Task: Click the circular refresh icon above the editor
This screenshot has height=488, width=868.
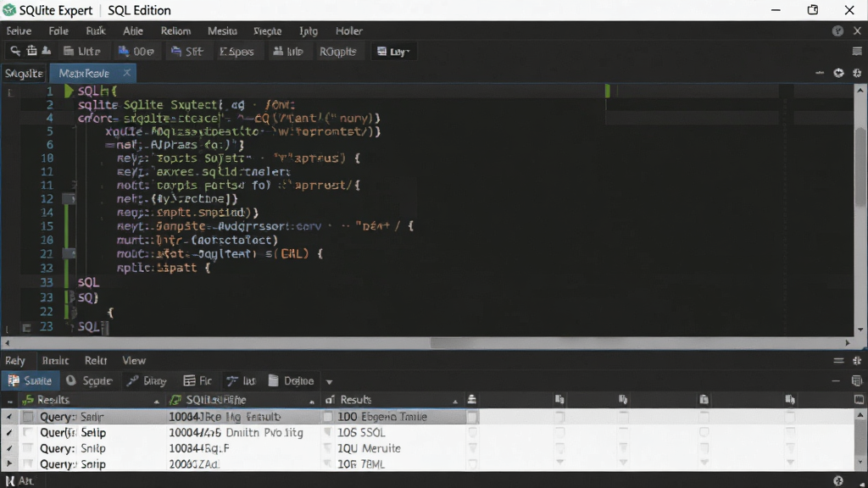Action: tap(838, 73)
